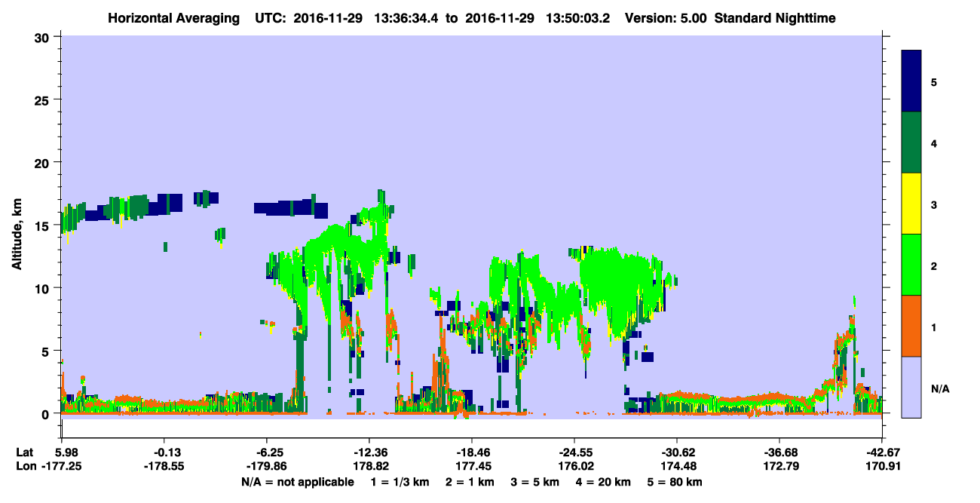Viewport: 980px width, 503px height.
Task: Click longitude value -177.25
Action: pyautogui.click(x=62, y=466)
